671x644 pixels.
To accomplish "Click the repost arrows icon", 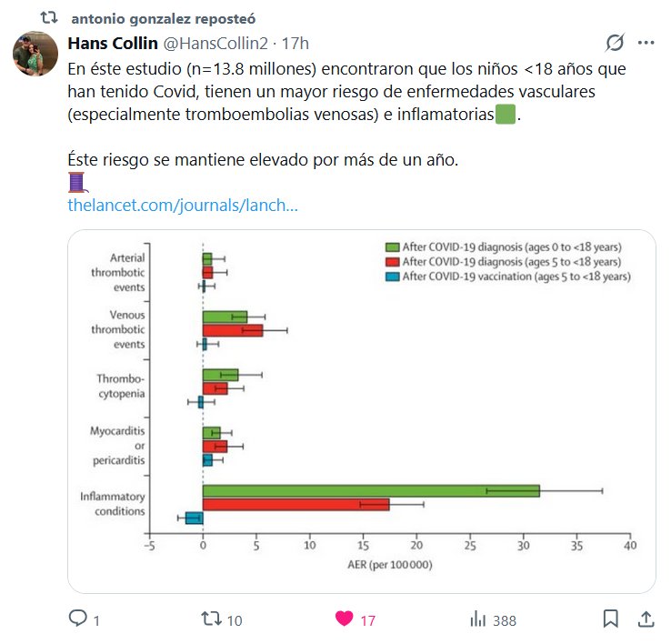I will pyautogui.click(x=210, y=619).
